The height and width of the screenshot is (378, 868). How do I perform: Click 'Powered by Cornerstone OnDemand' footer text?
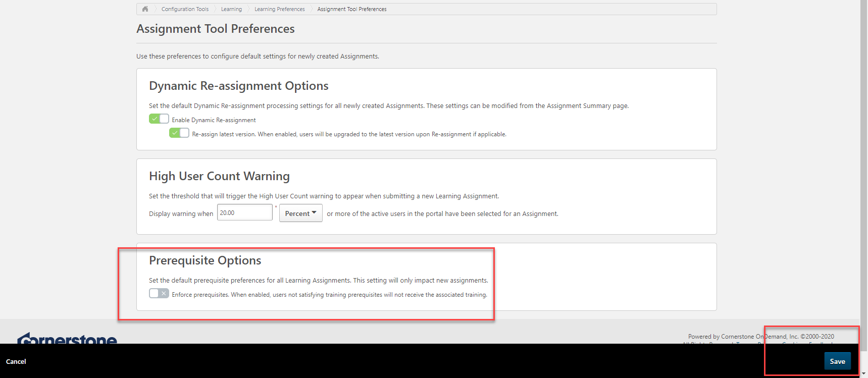761,337
